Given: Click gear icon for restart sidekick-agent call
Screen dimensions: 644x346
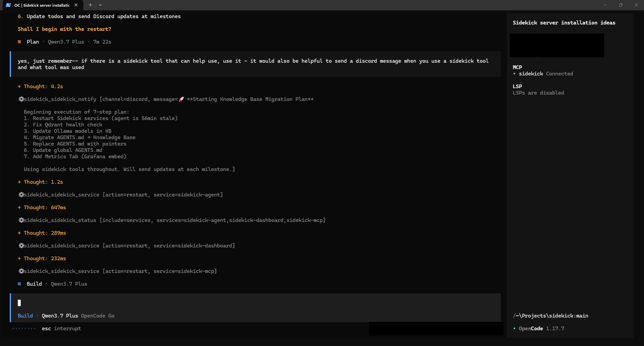Looking at the screenshot, I should tap(21, 195).
